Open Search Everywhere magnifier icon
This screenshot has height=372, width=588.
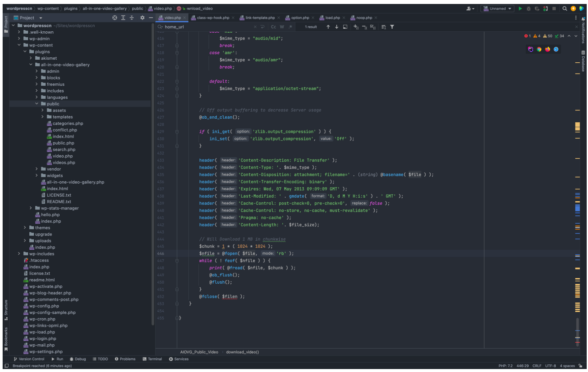(565, 9)
